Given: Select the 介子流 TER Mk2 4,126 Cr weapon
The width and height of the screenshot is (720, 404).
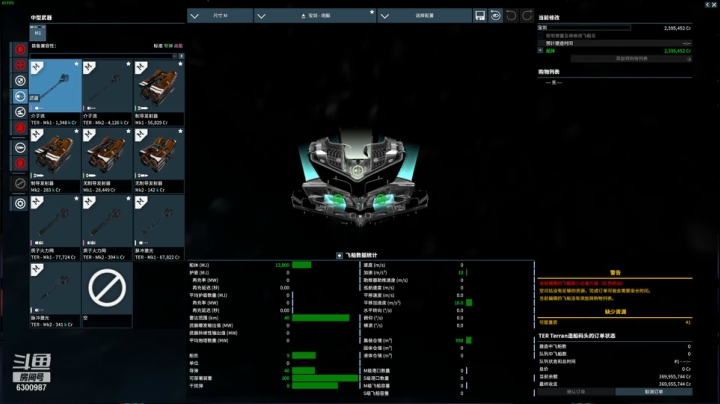Looking at the screenshot, I should [107, 93].
